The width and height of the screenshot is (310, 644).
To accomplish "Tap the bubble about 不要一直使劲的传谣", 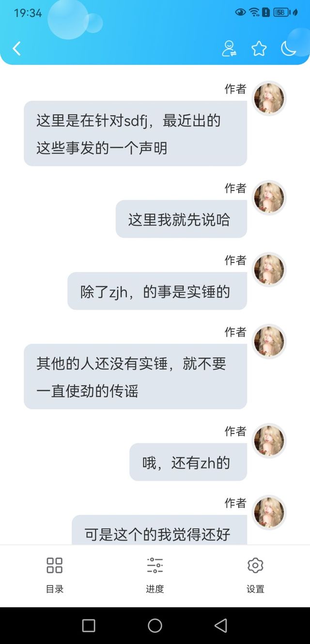I will tap(135, 376).
